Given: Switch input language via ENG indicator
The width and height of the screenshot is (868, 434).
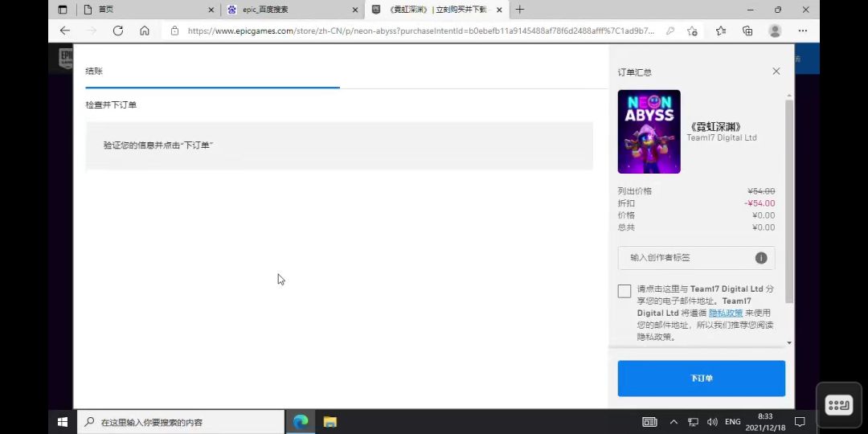Looking at the screenshot, I should coord(732,422).
